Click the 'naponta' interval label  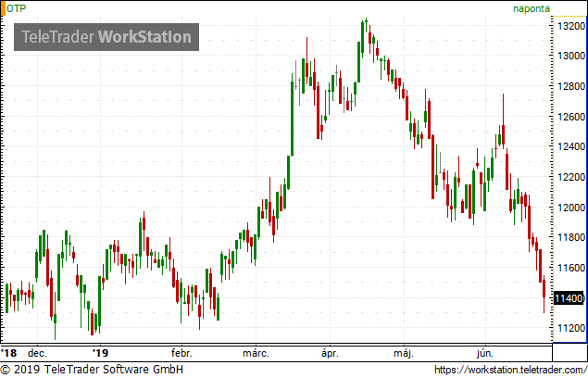531,8
